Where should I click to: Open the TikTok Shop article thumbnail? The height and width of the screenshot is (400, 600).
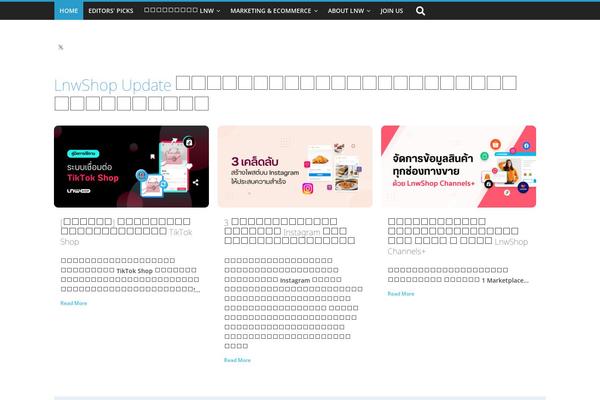click(131, 167)
